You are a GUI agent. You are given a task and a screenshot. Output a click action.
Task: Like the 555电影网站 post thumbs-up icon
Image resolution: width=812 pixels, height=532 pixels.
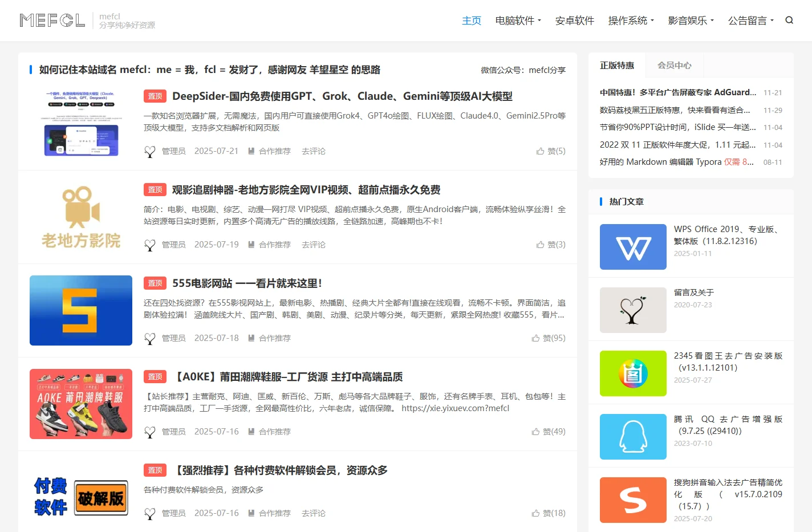pyautogui.click(x=535, y=338)
